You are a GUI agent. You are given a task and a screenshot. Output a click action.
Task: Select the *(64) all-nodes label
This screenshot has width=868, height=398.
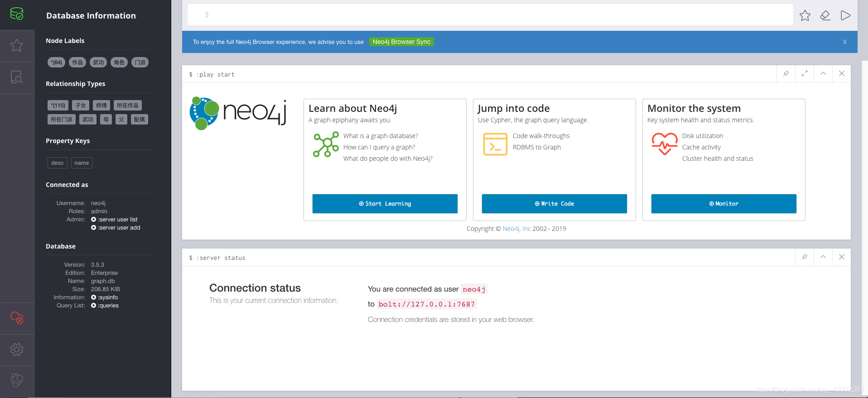57,62
